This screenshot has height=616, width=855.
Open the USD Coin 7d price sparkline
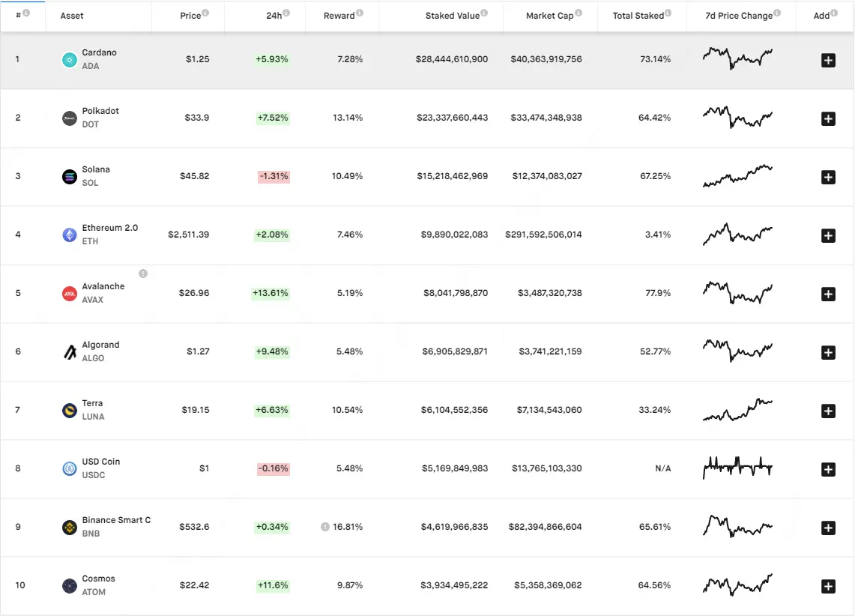737,468
